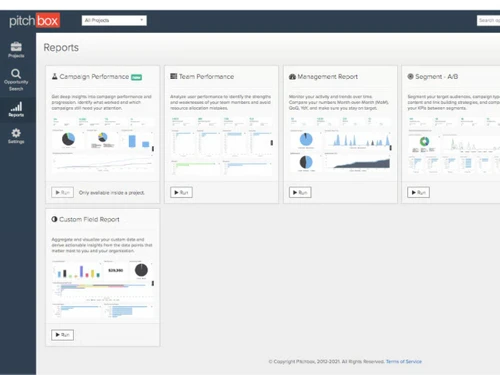Image resolution: width=500 pixels, height=375 pixels.
Task: Run the Management Report
Action: click(300, 192)
